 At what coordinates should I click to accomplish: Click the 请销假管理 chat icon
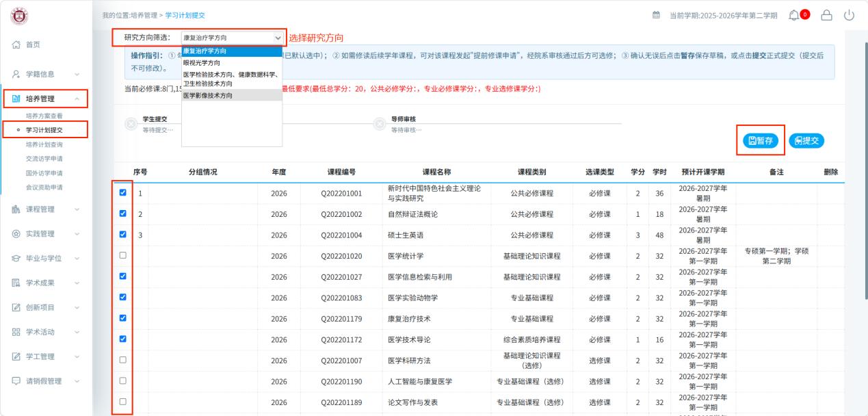[x=14, y=381]
